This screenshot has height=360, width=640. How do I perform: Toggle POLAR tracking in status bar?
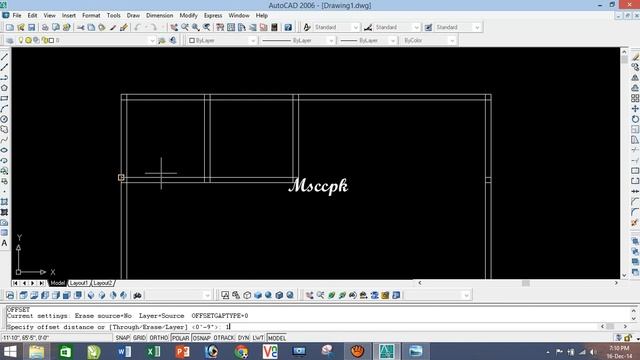(x=180, y=338)
